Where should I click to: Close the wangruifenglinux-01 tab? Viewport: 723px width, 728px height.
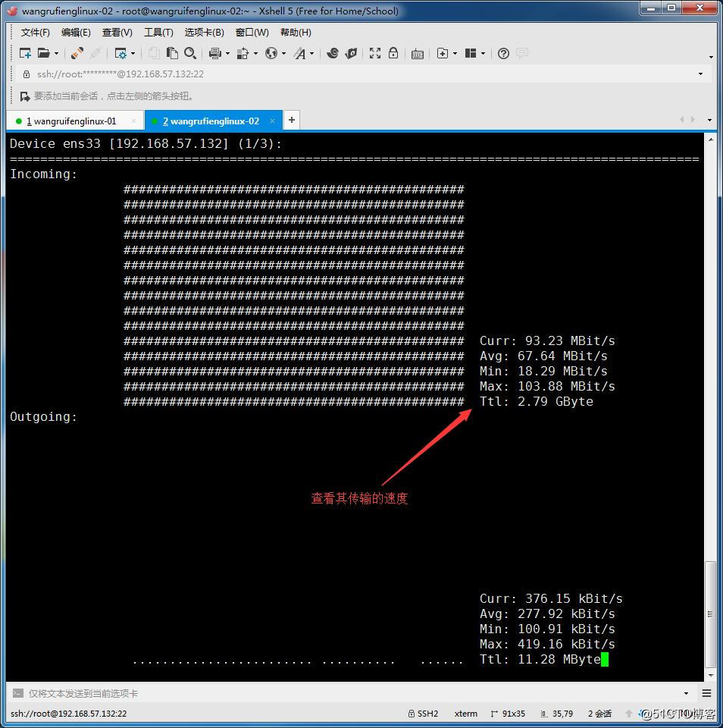(133, 121)
